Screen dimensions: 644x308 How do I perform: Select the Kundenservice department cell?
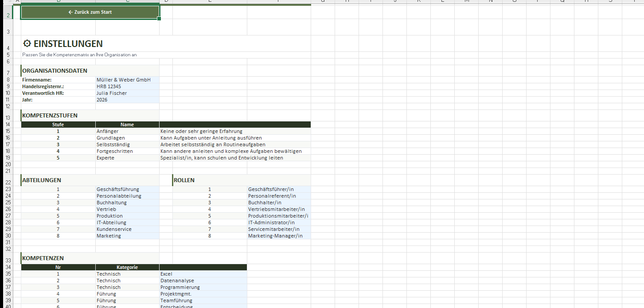pos(127,229)
